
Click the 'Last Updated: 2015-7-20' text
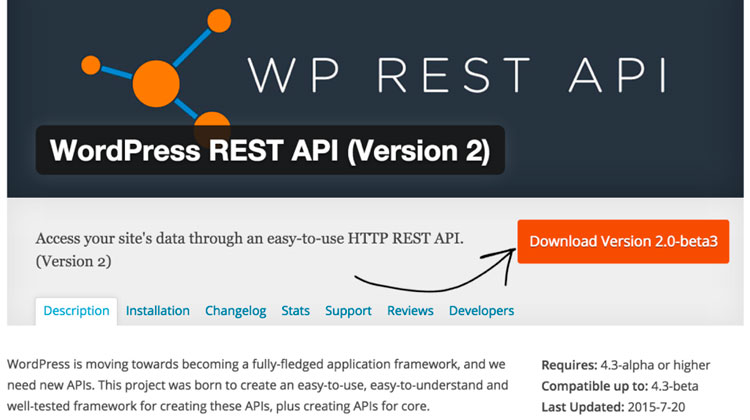613,408
